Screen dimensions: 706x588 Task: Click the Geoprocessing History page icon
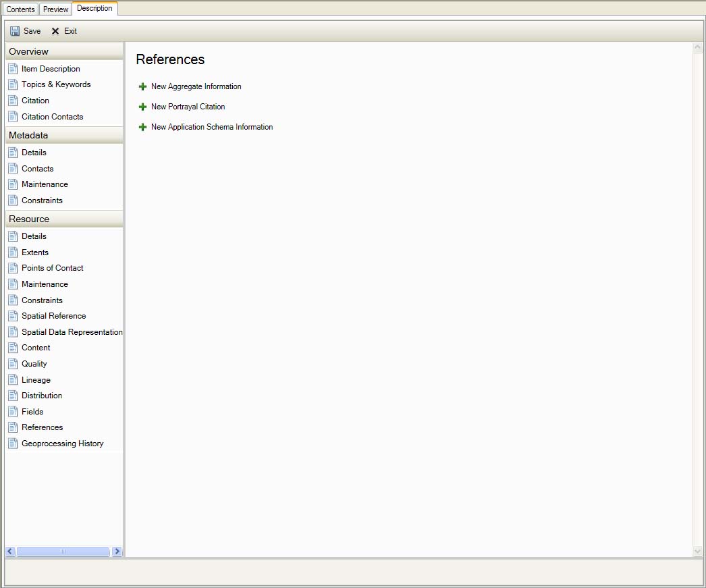pyautogui.click(x=13, y=444)
